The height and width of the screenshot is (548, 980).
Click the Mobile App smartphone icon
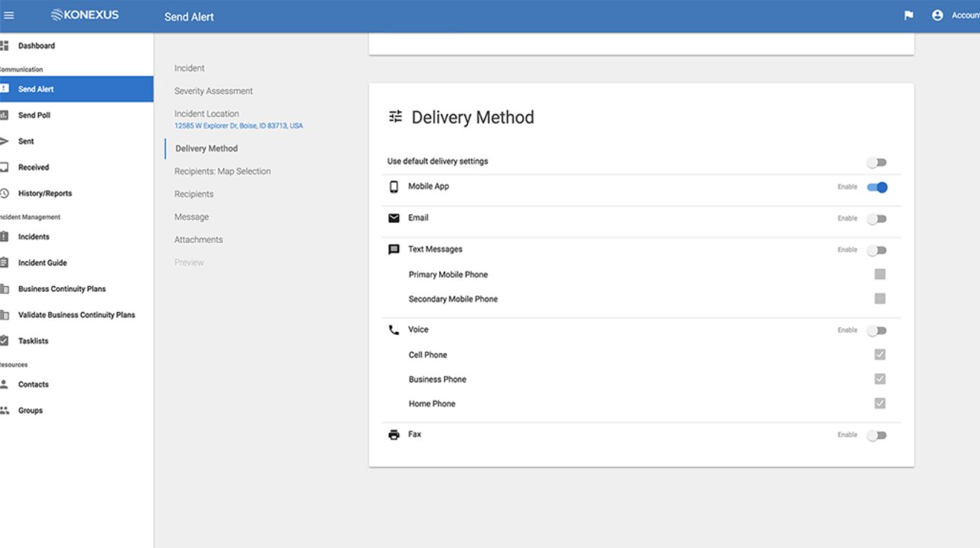point(394,186)
